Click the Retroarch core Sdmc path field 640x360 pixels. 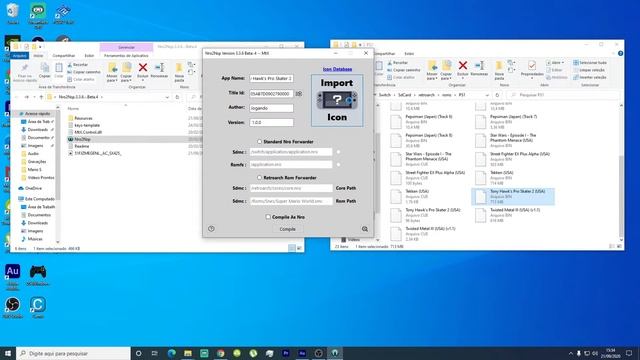point(291,188)
